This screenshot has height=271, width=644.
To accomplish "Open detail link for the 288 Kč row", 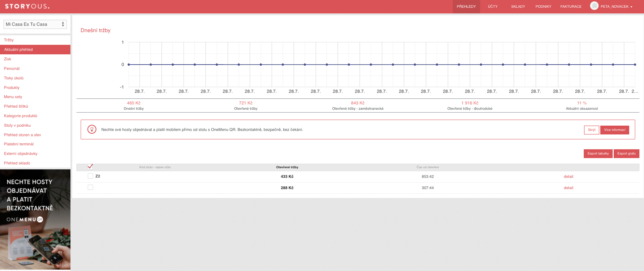I will tap(568, 188).
